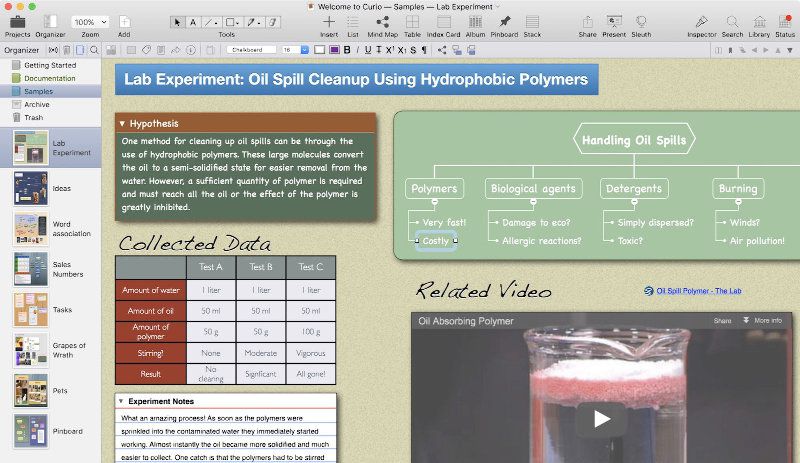This screenshot has width=800, height=463.
Task: Open the Inspector panel
Action: [702, 22]
